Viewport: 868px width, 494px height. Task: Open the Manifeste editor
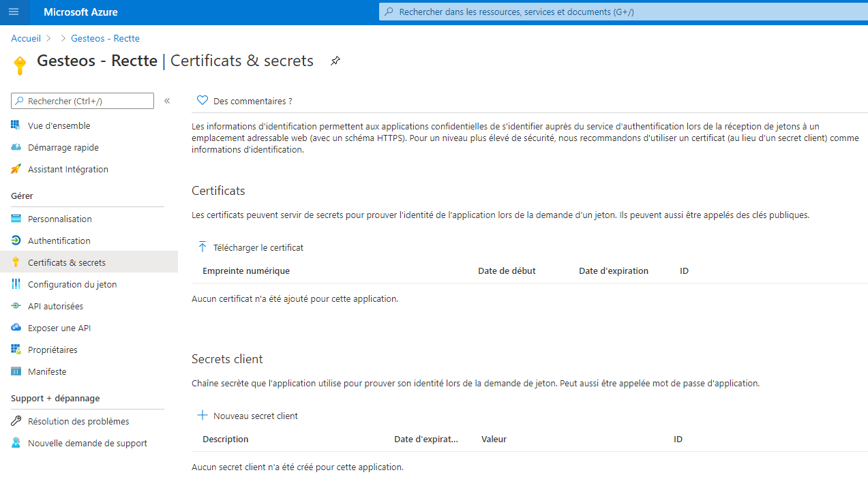47,371
